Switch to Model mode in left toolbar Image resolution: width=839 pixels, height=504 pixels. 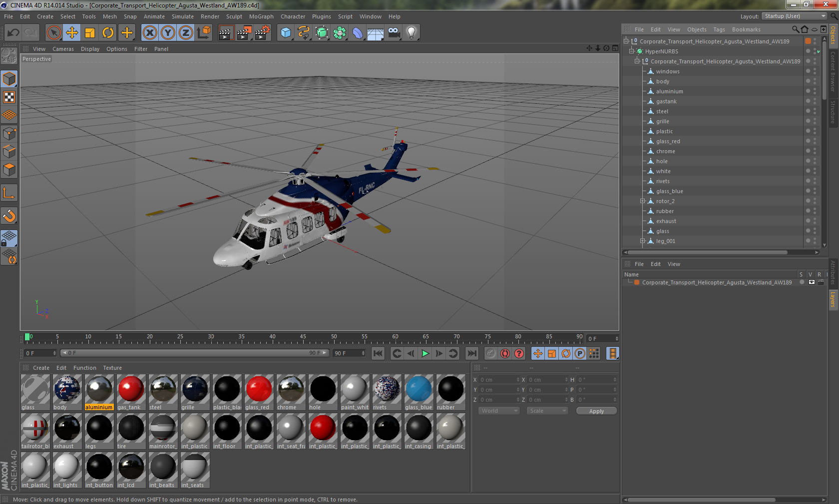9,79
